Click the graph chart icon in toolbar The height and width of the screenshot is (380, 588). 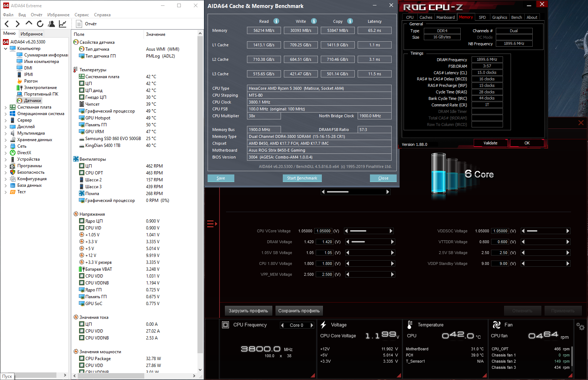[63, 24]
